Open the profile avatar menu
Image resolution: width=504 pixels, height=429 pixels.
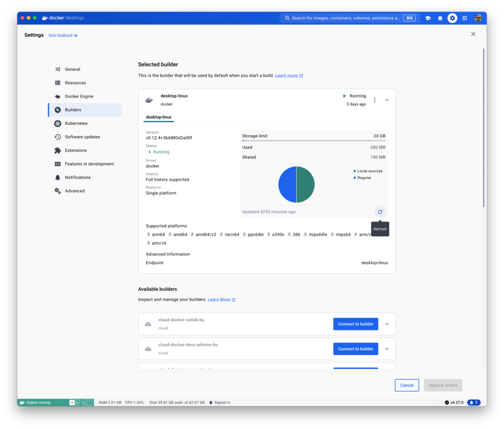478,18
